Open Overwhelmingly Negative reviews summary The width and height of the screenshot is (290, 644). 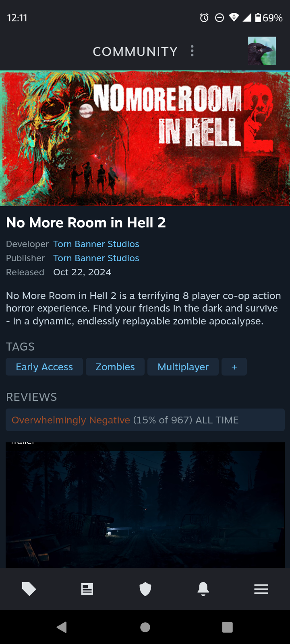[145, 420]
